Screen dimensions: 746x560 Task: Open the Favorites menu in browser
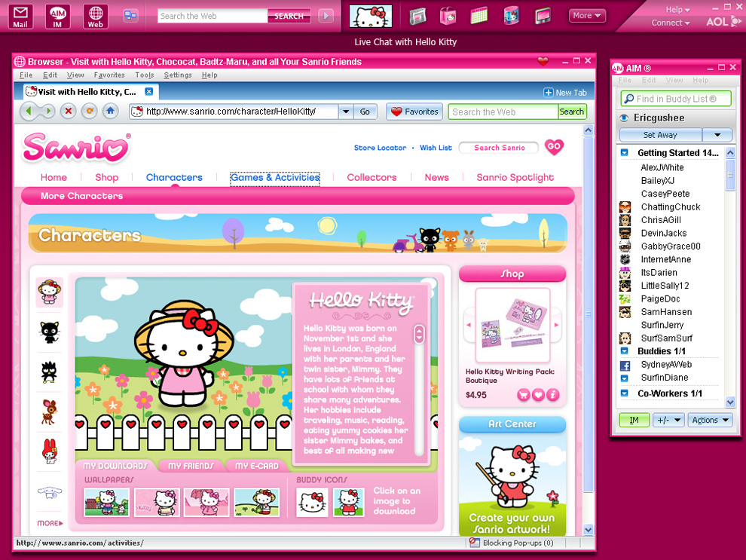point(109,75)
